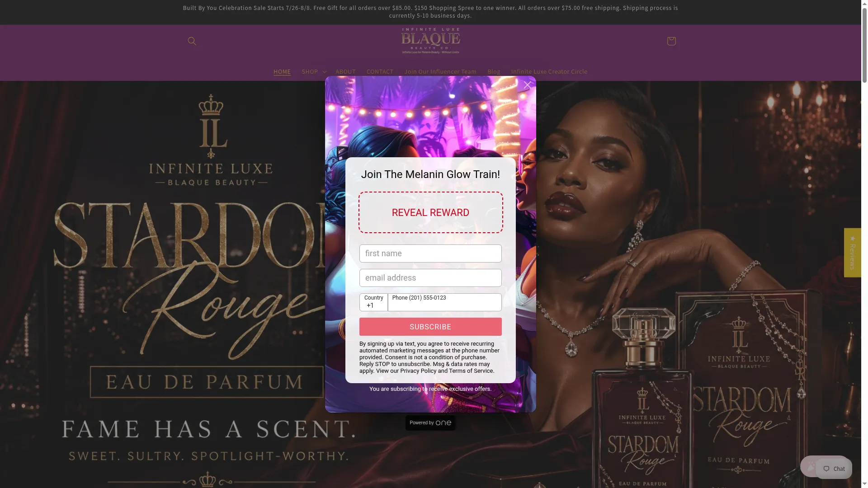The height and width of the screenshot is (488, 868).
Task: Open the ABOUT page
Action: pyautogui.click(x=345, y=71)
